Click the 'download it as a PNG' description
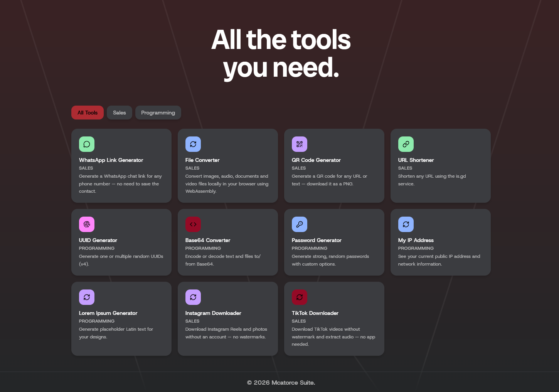The height and width of the screenshot is (392, 559). [330, 180]
